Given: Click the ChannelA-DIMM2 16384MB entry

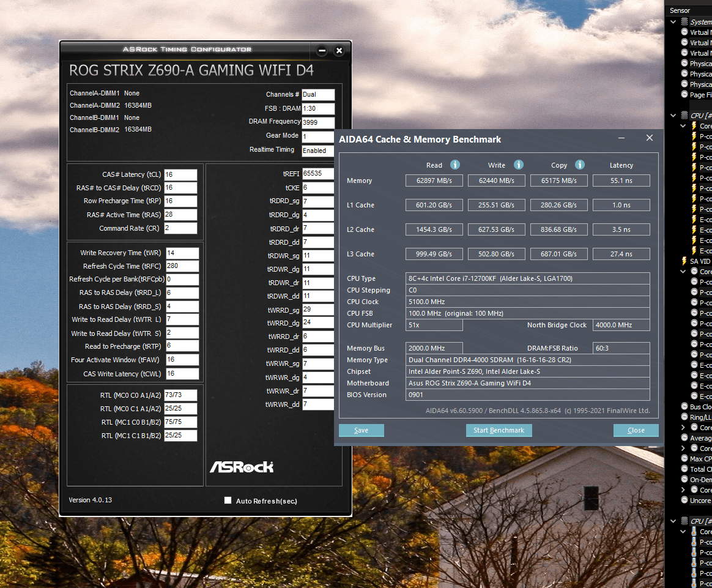Looking at the screenshot, I should tap(110, 105).
